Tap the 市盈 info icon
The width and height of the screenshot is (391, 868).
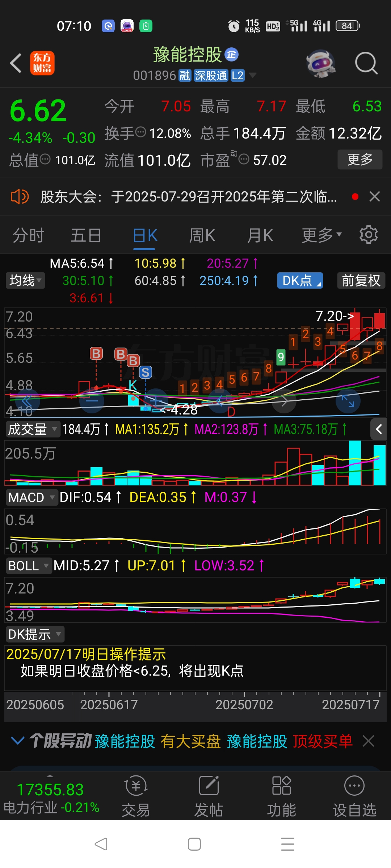(x=244, y=159)
